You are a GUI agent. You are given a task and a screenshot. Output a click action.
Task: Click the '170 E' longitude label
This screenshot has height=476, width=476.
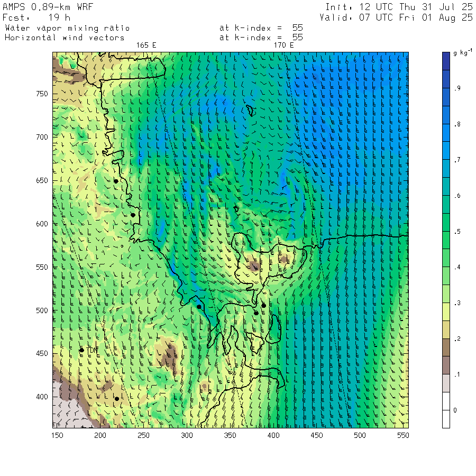point(283,45)
